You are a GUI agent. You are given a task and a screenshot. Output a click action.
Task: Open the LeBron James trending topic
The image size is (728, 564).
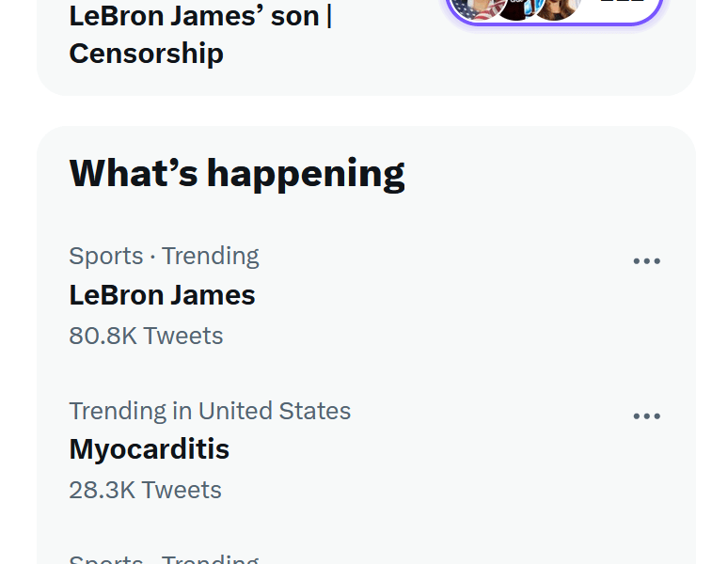click(x=162, y=295)
